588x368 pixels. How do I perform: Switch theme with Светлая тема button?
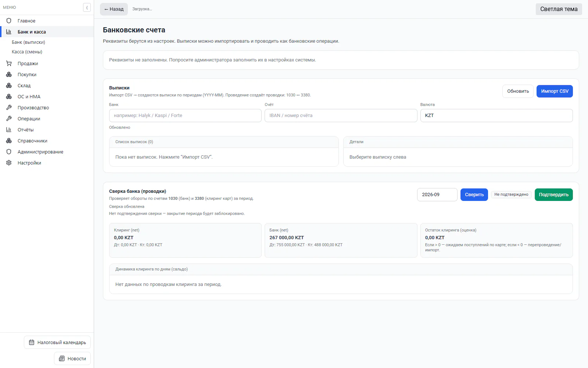tap(559, 9)
